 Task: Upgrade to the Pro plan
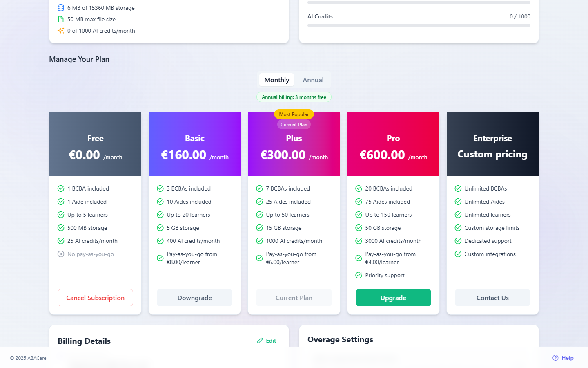click(393, 298)
